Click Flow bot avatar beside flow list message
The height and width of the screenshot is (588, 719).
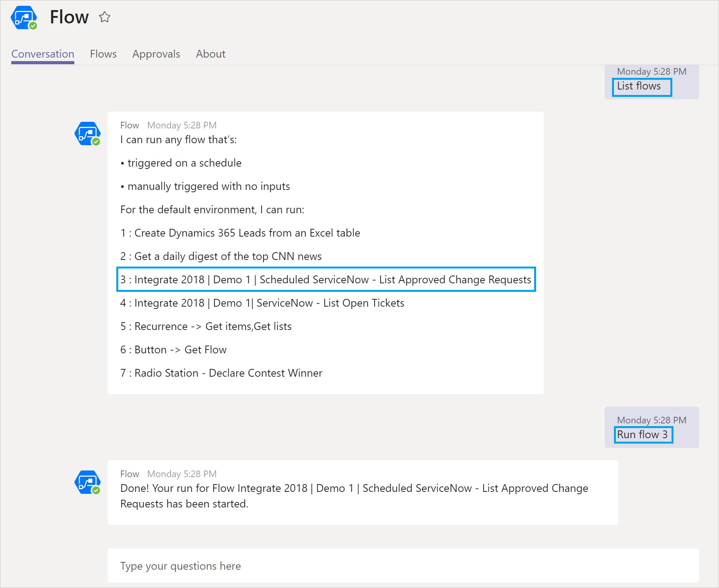tap(88, 134)
